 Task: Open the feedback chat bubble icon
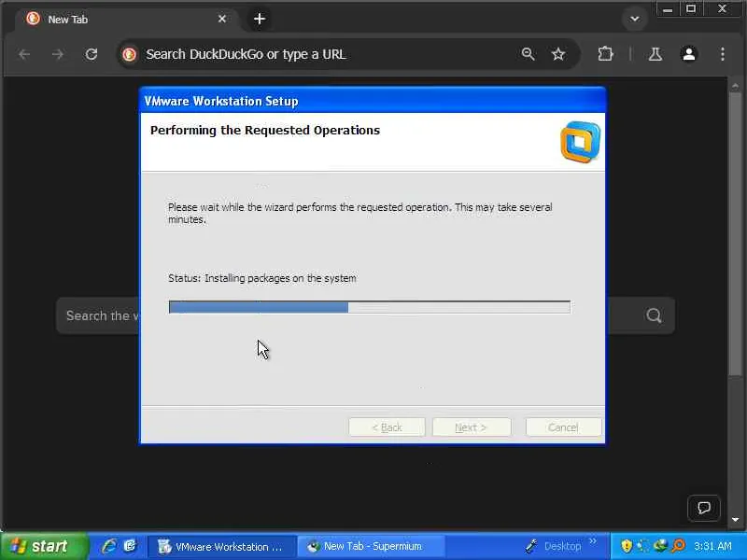coord(704,508)
